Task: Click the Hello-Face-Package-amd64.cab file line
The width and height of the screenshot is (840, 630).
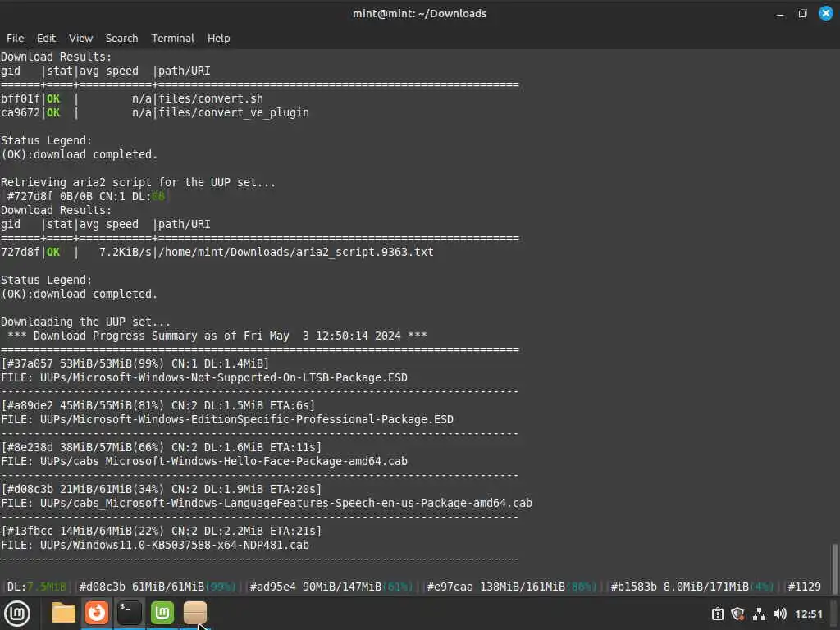Action: [204, 461]
